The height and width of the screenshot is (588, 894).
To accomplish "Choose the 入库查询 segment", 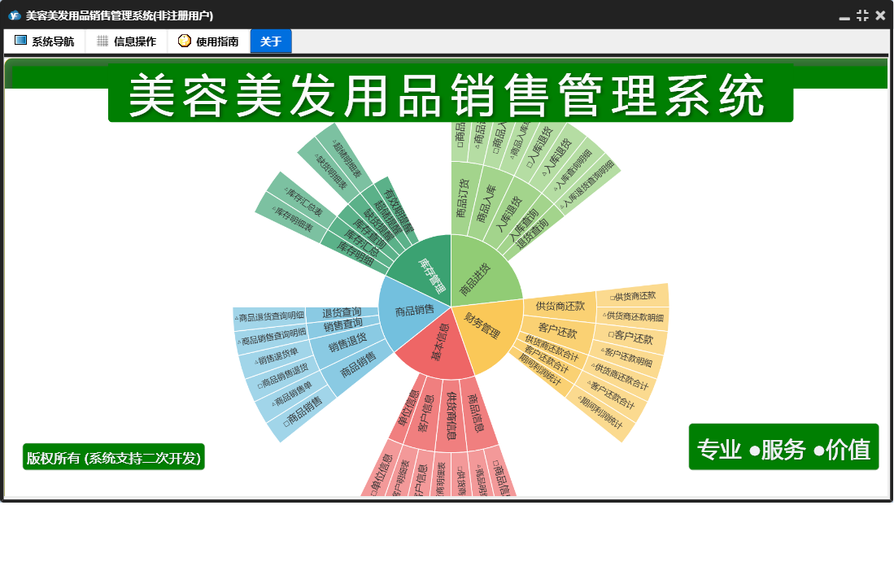I will click(x=523, y=224).
